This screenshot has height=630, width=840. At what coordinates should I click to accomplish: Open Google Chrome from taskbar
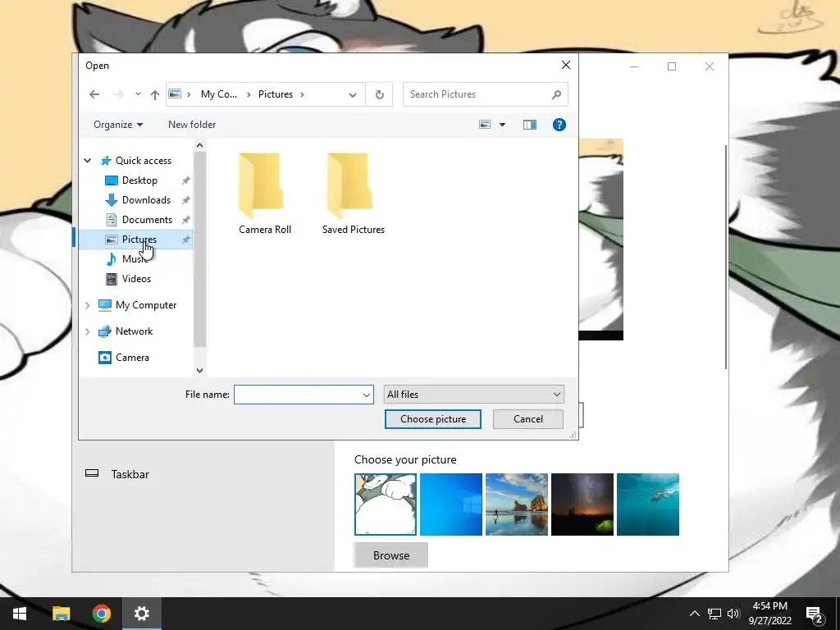point(101,614)
